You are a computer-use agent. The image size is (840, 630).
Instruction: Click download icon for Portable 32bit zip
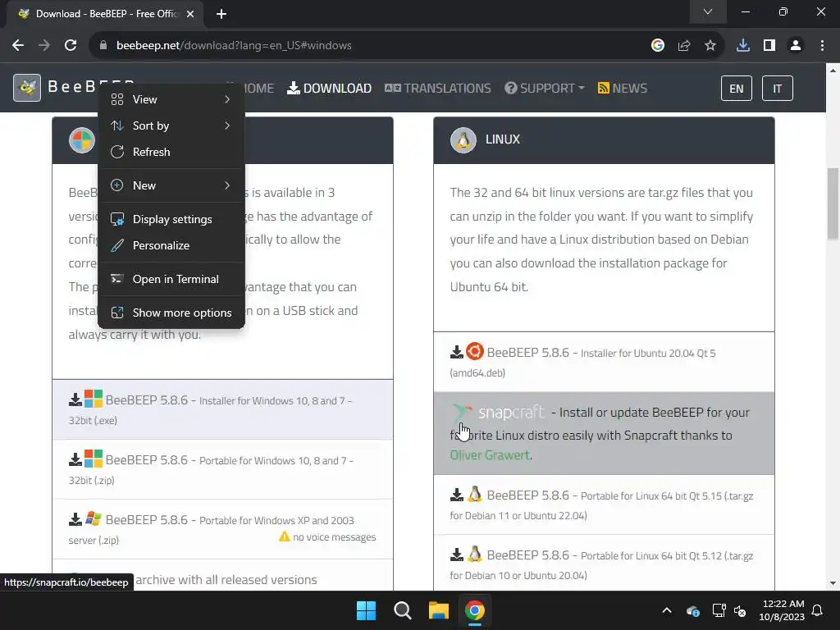[75, 459]
